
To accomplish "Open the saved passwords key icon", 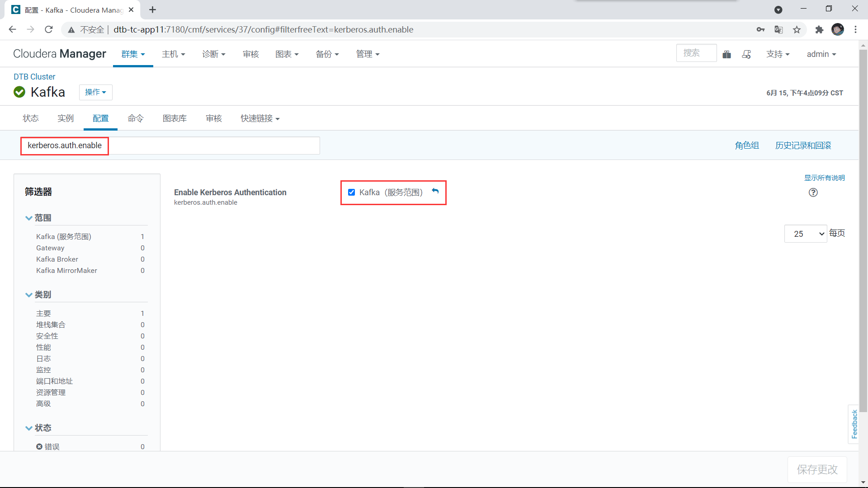I will click(x=760, y=29).
